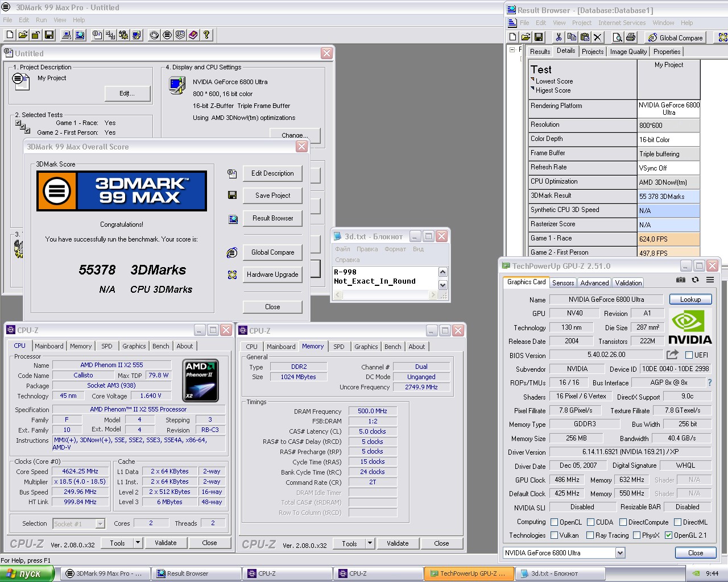Switch to the Sensors tab in GPU-Z

point(563,282)
